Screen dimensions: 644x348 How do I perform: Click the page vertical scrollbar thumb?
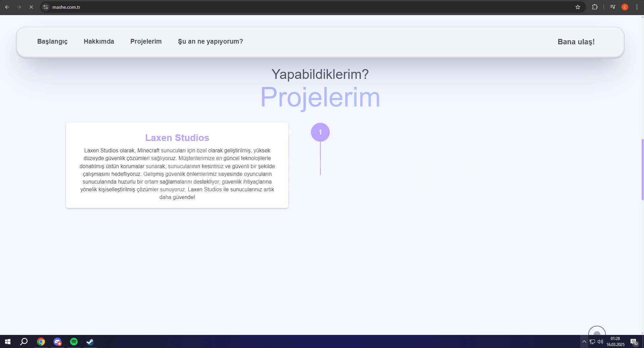click(x=642, y=169)
